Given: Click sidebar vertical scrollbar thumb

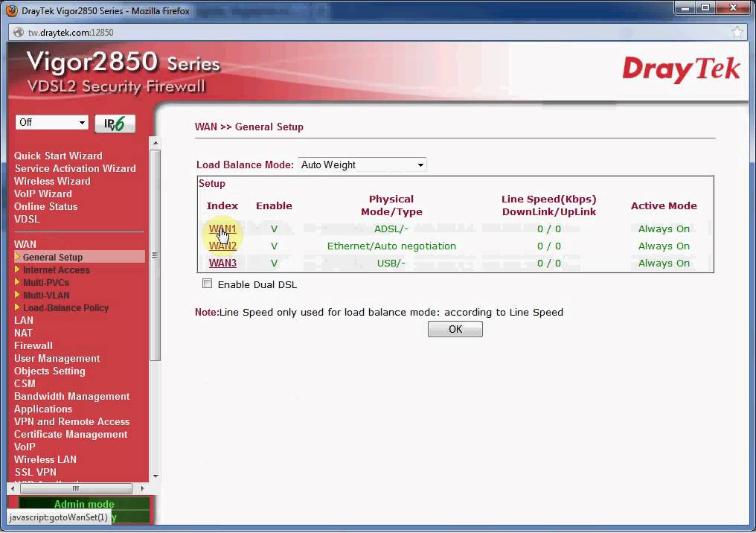Looking at the screenshot, I should coord(156,255).
